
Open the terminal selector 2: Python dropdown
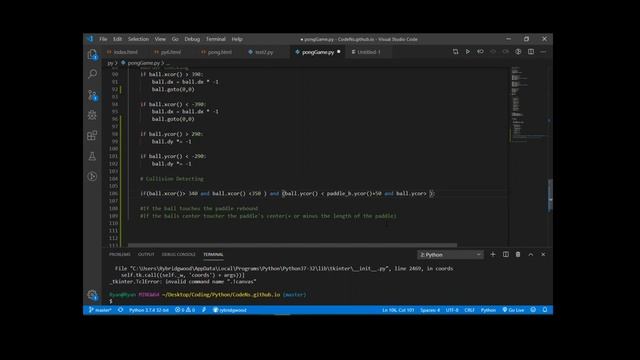pyautogui.click(x=450, y=255)
